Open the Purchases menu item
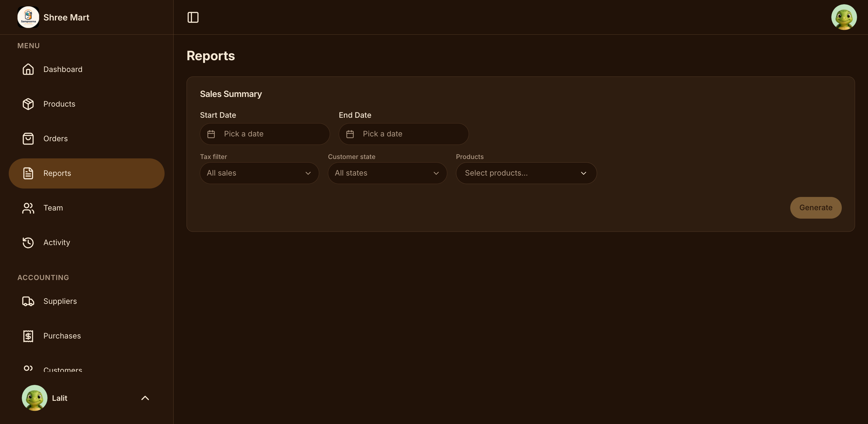The image size is (868, 424). (x=86, y=336)
